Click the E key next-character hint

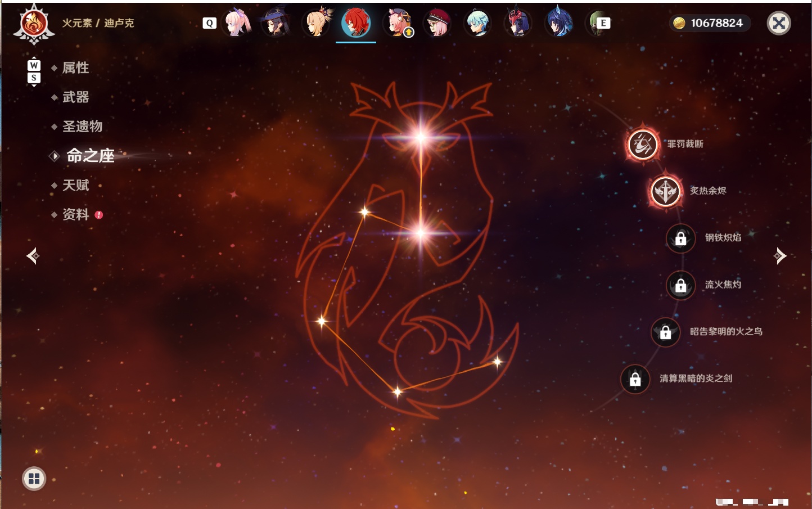pyautogui.click(x=603, y=23)
